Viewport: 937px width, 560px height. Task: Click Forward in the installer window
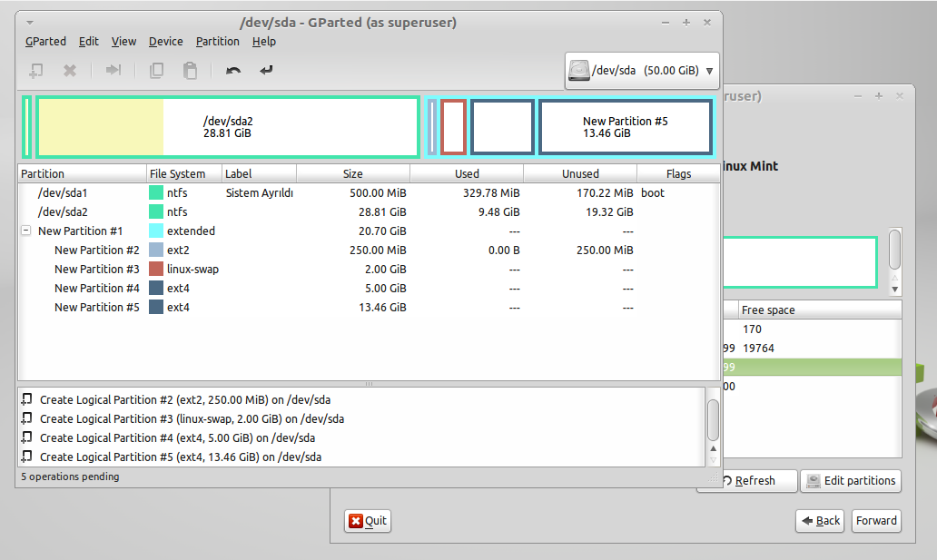click(876, 521)
